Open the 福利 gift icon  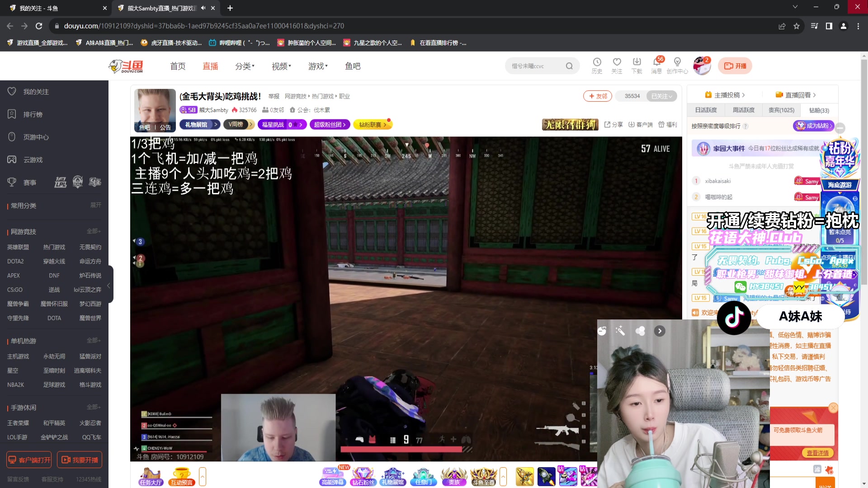667,124
